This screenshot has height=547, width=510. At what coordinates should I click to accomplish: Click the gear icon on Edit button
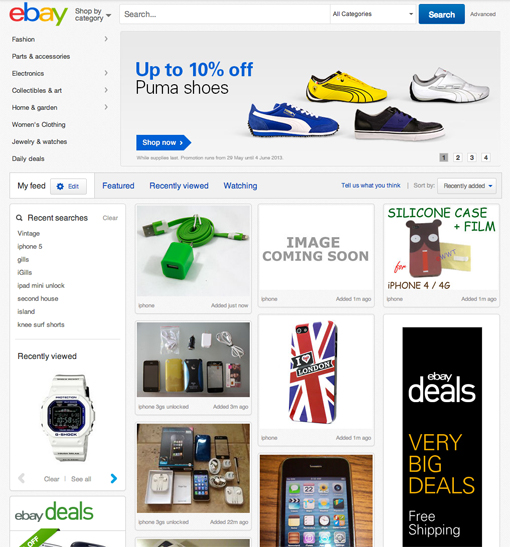tap(60, 186)
